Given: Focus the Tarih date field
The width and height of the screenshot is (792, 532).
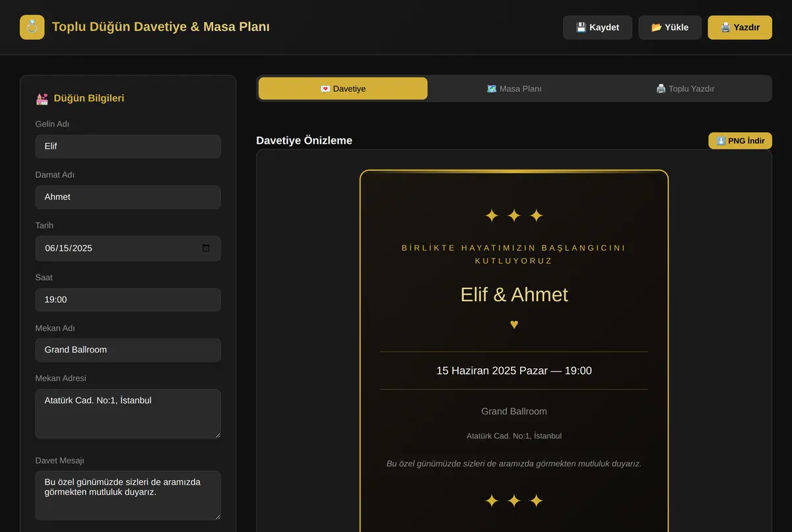Looking at the screenshot, I should [x=128, y=248].
